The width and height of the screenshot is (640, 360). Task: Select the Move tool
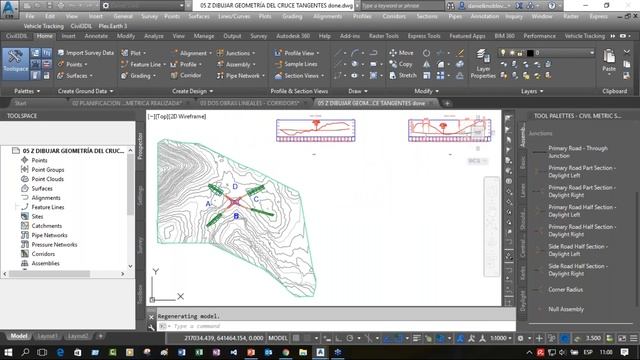(x=401, y=53)
